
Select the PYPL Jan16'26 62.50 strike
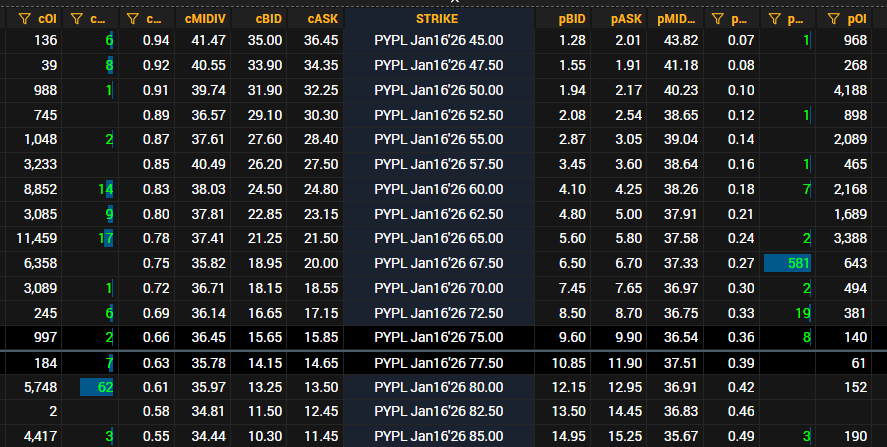coord(438,214)
